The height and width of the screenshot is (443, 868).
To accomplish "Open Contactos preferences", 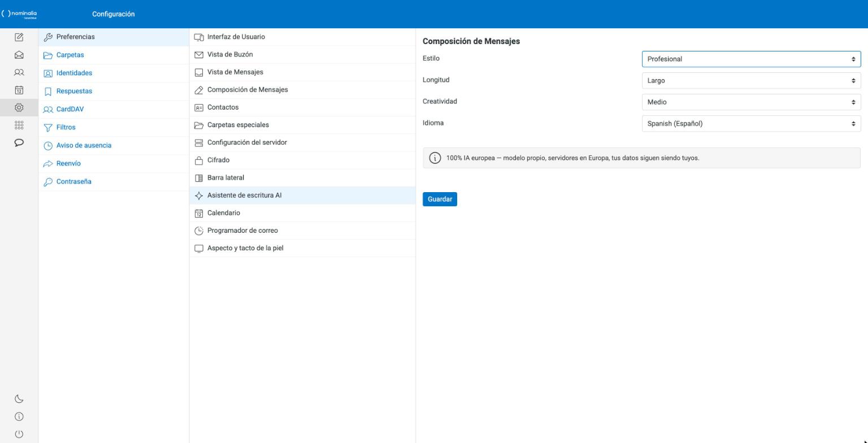I will pos(302,107).
